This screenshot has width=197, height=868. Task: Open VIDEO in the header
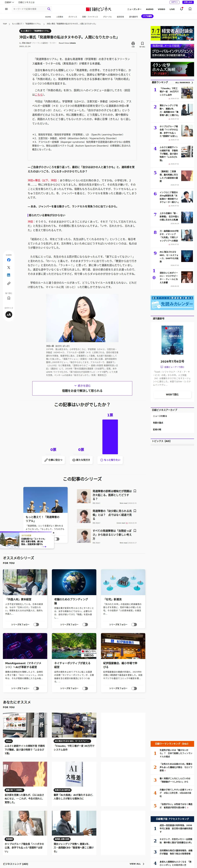[162, 9]
